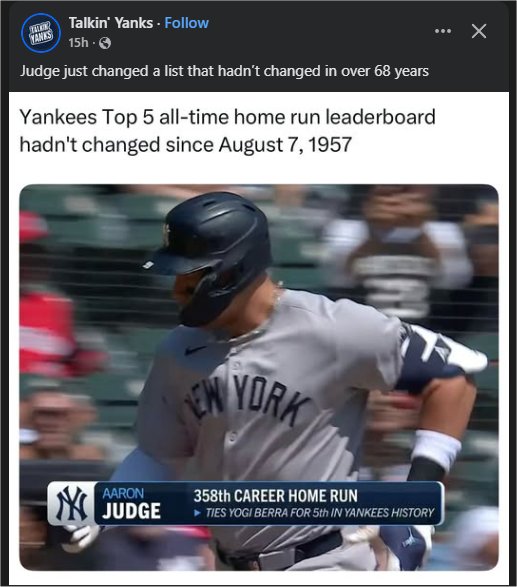Click the Yankees Top 5 leaderboard headline
The height and width of the screenshot is (587, 517).
(227, 117)
